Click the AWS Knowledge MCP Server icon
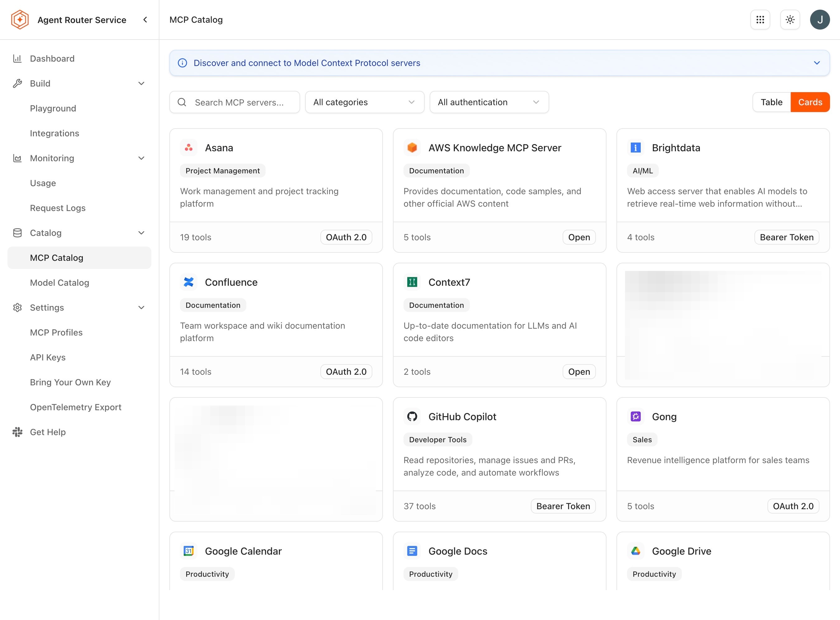This screenshot has width=840, height=620. pos(412,148)
